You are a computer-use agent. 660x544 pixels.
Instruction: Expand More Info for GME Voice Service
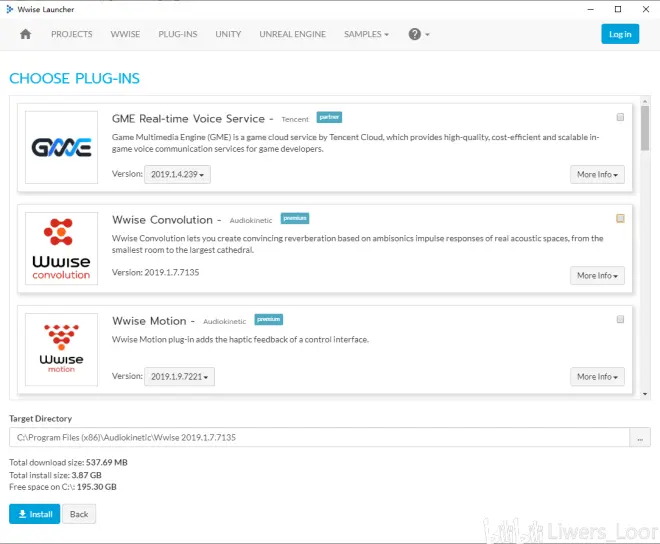[597, 174]
